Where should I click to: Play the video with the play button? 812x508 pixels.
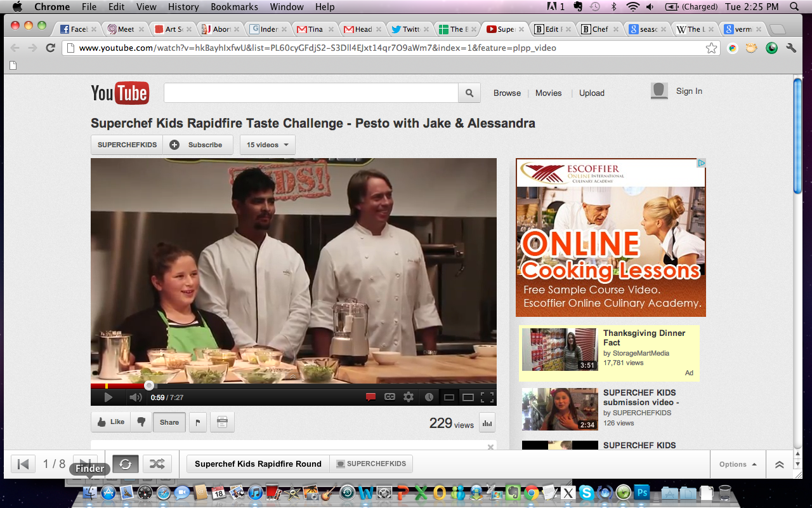coord(108,398)
